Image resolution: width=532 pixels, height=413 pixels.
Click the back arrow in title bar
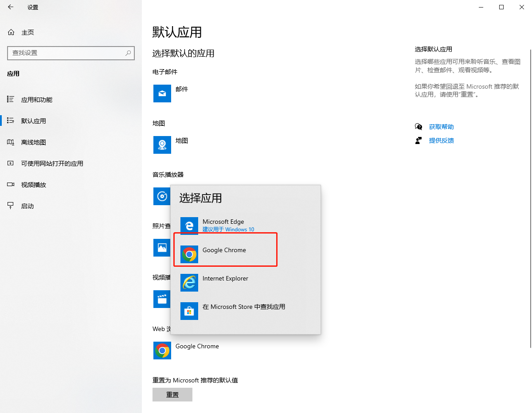[x=11, y=7]
